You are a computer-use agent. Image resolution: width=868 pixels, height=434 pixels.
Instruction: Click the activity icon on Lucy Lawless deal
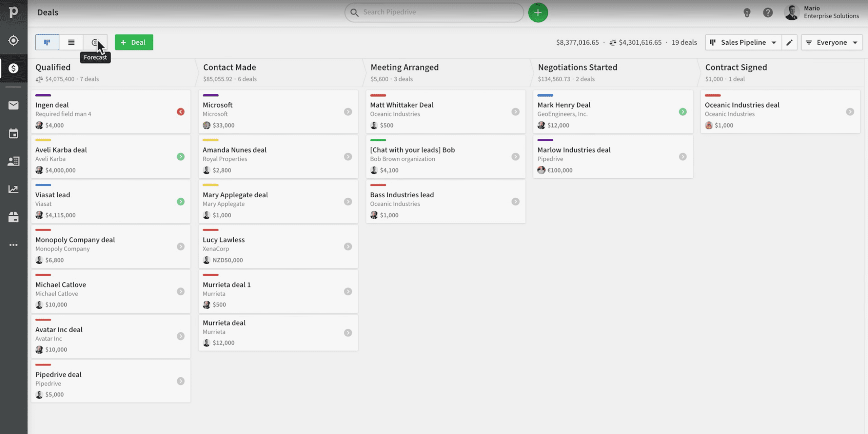coord(348,246)
